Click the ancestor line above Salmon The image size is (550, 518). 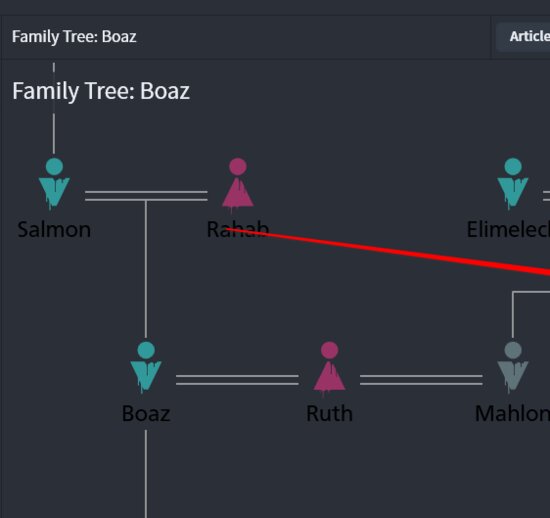tap(54, 108)
